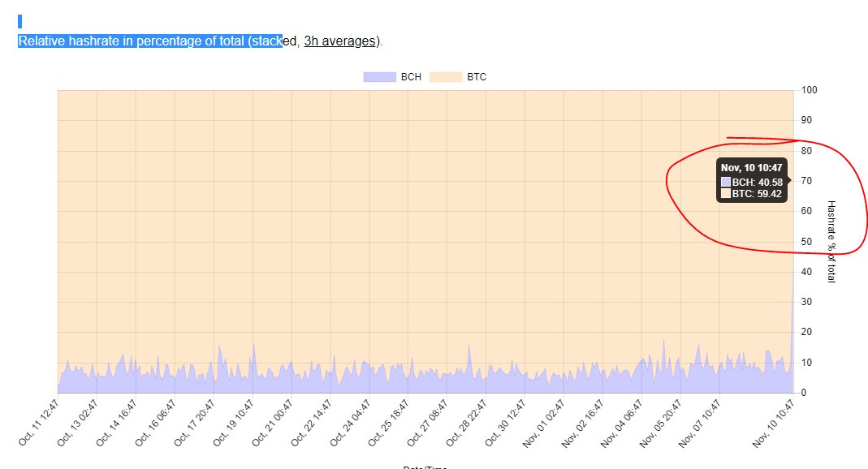Click the BTC color square inside the tooltip
868x469 pixels.
726,194
